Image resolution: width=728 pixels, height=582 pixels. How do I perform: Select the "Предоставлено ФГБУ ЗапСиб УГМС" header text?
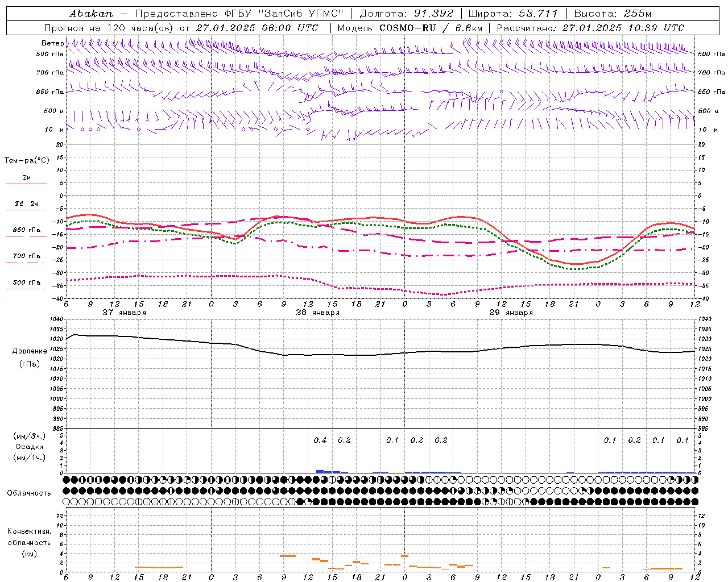coord(239,14)
